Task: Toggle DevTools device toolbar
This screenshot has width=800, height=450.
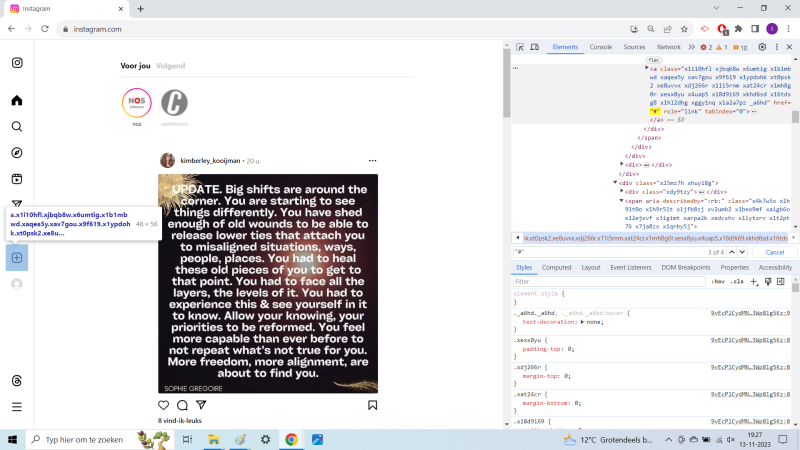Action: (535, 47)
